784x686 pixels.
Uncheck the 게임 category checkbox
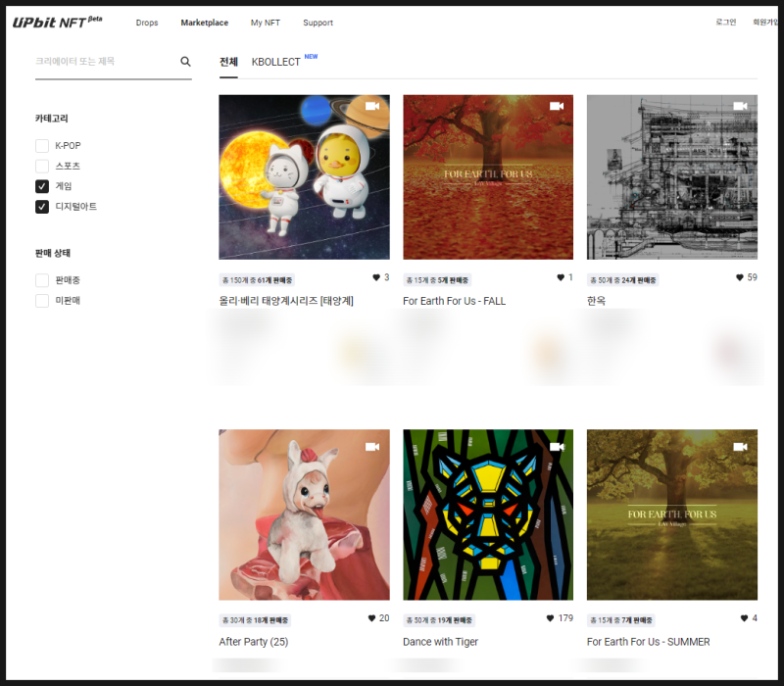42,186
